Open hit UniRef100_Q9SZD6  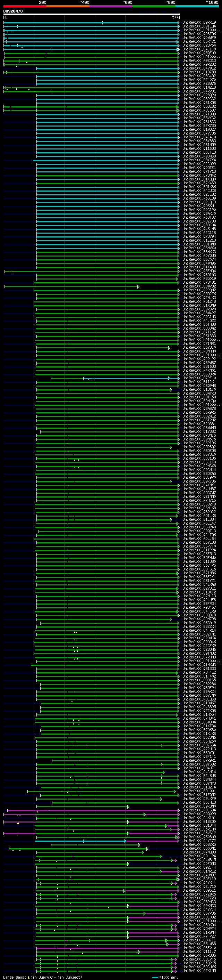[x=199, y=34]
